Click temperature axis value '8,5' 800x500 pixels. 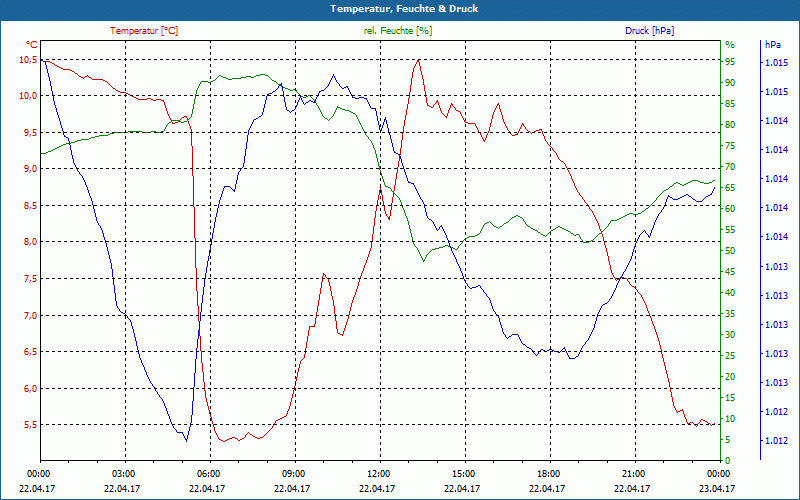tap(30, 206)
